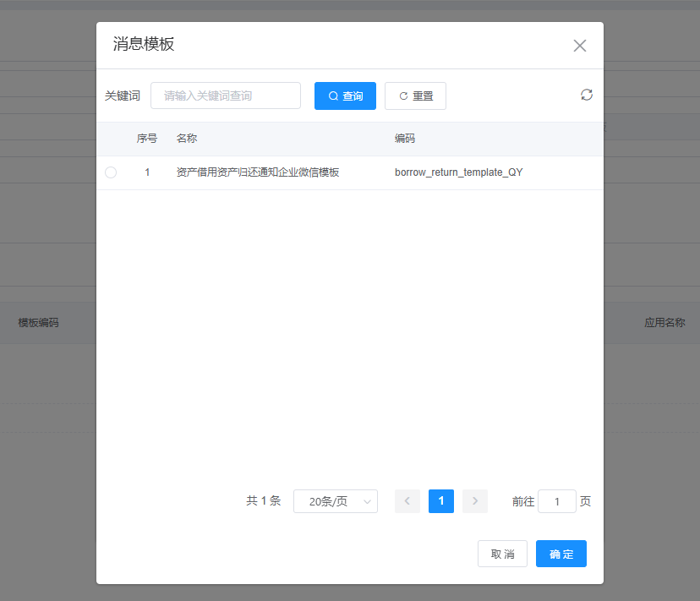Click the 应用名称 header in the background table

click(664, 322)
